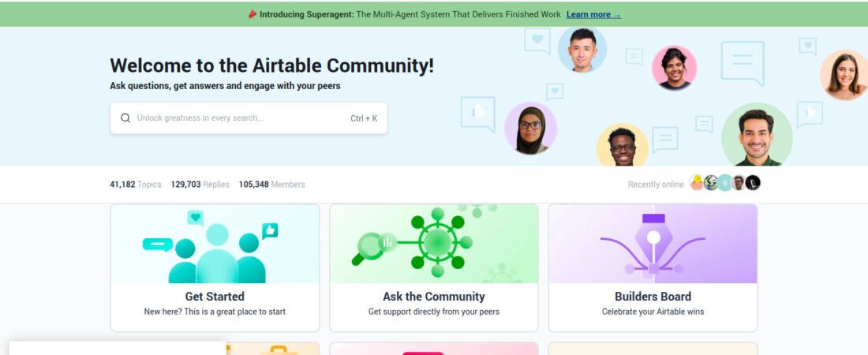Image resolution: width=868 pixels, height=355 pixels.
Task: Open the 'Ask the Community' category title
Action: (434, 297)
